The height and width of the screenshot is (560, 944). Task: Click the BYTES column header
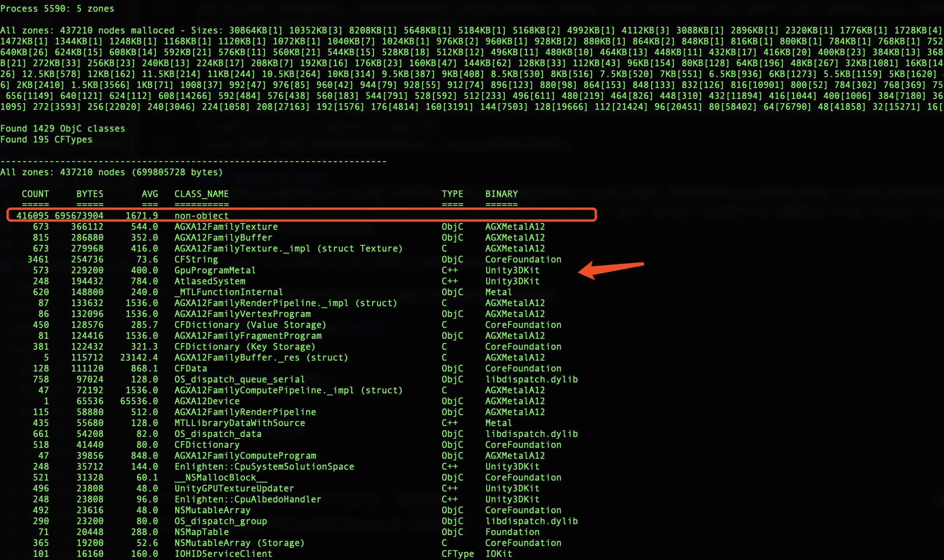point(90,194)
